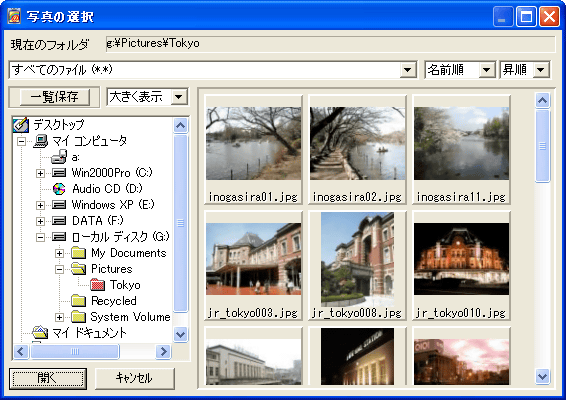566x400 pixels.
Task: Click folder tree scroll up arrow
Action: coord(180,125)
